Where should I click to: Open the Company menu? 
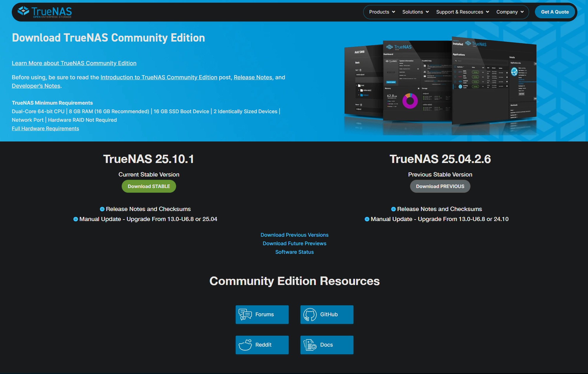coord(510,12)
